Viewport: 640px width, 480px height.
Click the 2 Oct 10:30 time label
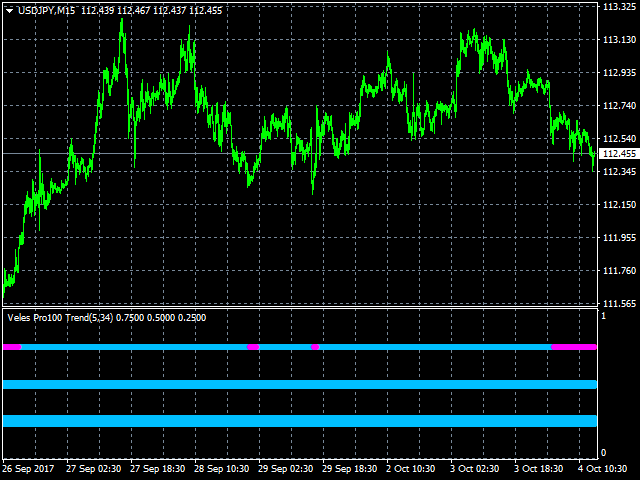(x=412, y=468)
